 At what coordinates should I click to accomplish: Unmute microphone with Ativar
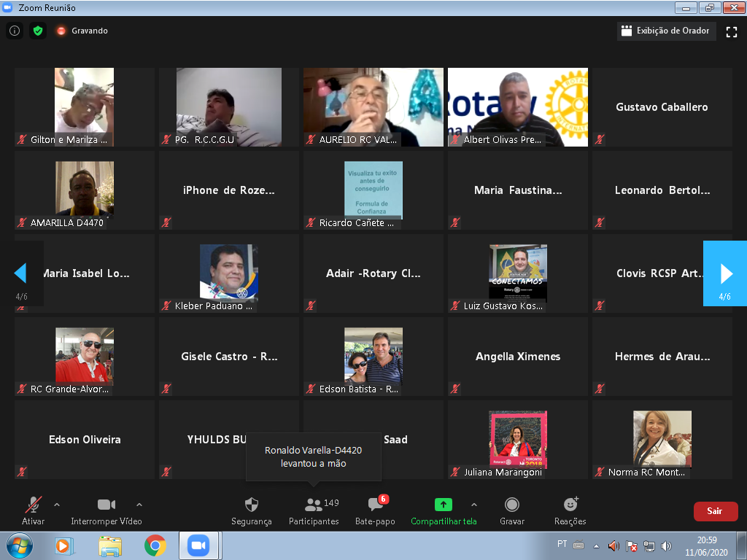click(x=33, y=510)
